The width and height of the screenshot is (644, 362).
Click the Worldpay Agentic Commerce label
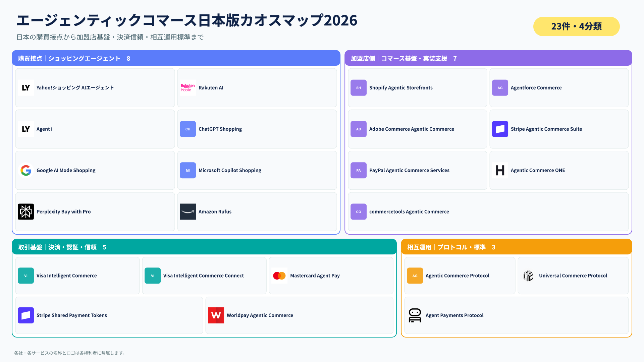click(260, 315)
